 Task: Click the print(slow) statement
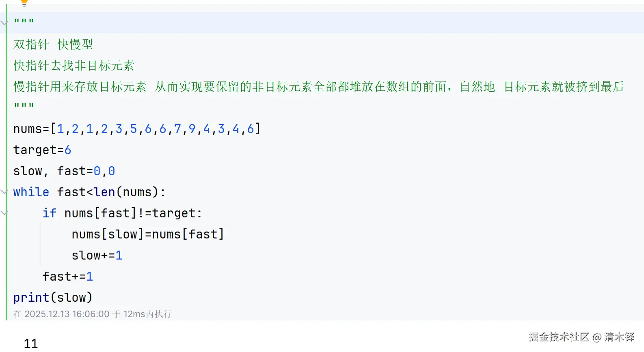pos(53,297)
